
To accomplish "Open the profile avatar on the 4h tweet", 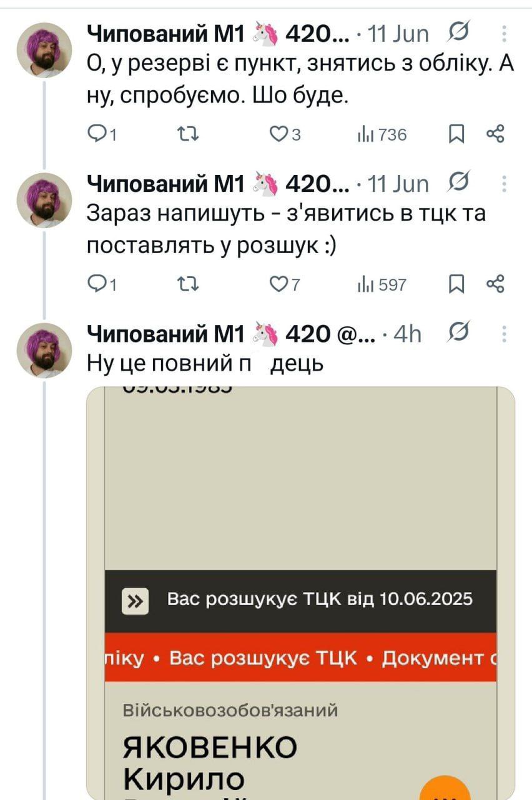I will coord(44,351).
